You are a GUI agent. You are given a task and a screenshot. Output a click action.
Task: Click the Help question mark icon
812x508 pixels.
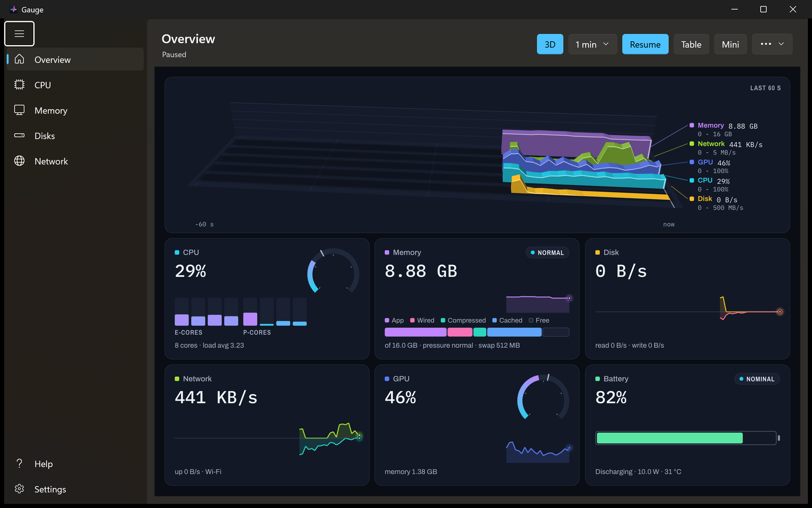click(19, 463)
